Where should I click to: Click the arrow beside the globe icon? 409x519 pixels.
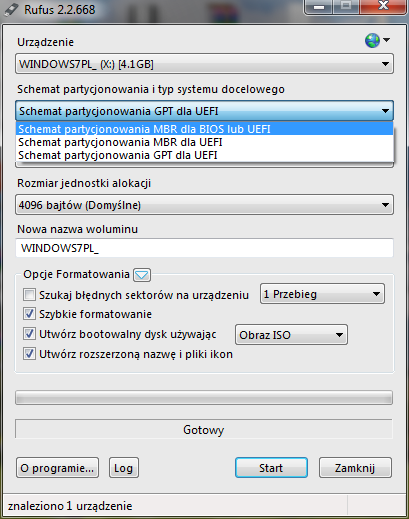pyautogui.click(x=386, y=40)
